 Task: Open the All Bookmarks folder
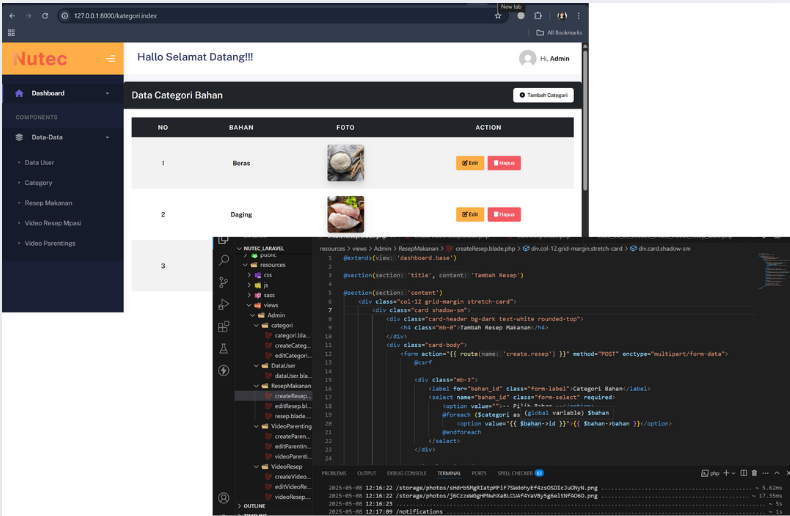tap(559, 33)
